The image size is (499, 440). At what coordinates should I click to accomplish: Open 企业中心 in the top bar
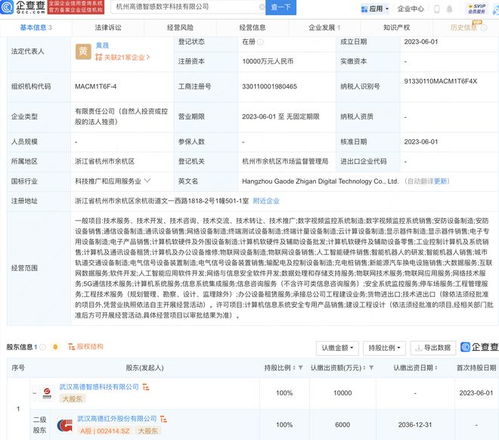411,9
